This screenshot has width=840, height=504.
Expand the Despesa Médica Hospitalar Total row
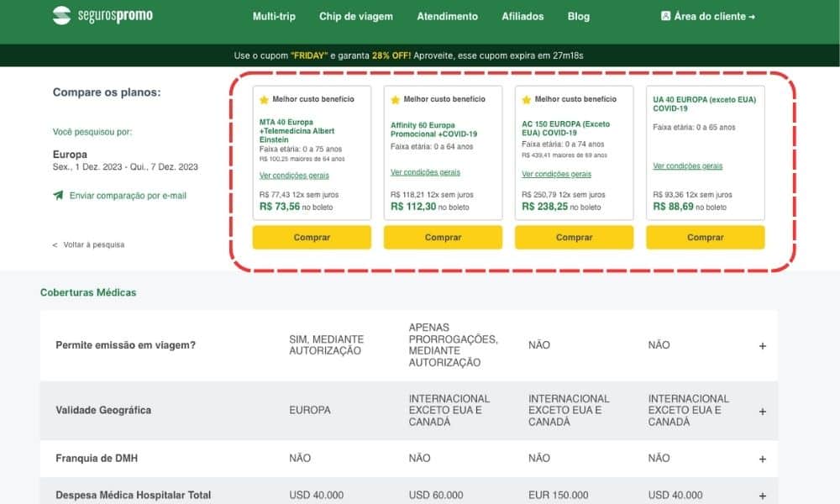763,496
